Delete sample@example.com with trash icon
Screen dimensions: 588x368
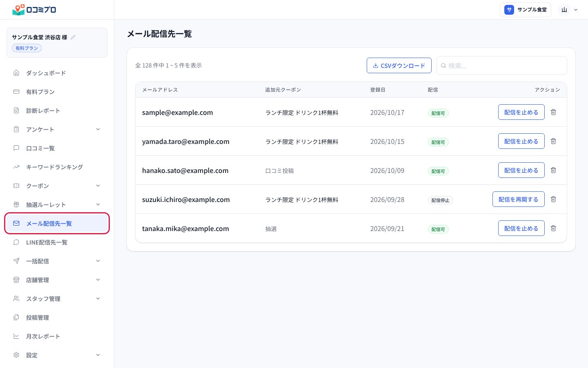pos(553,112)
